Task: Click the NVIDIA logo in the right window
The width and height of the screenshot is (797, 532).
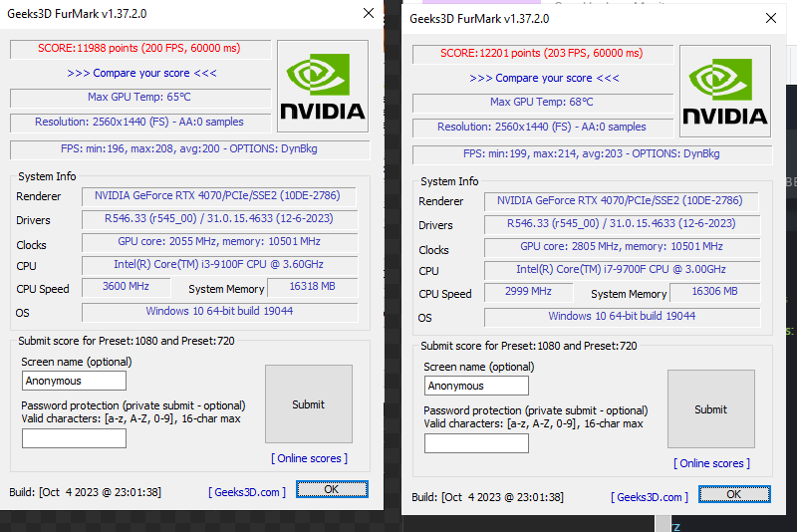Action: click(x=724, y=91)
